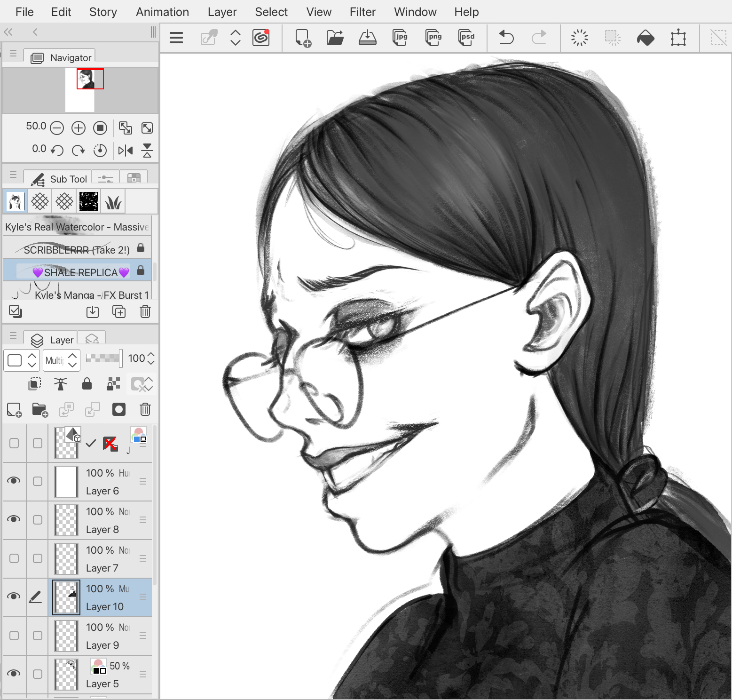Choose Kyle's Real Watercolor - Massive brush
Image resolution: width=732 pixels, height=700 pixels.
(77, 227)
